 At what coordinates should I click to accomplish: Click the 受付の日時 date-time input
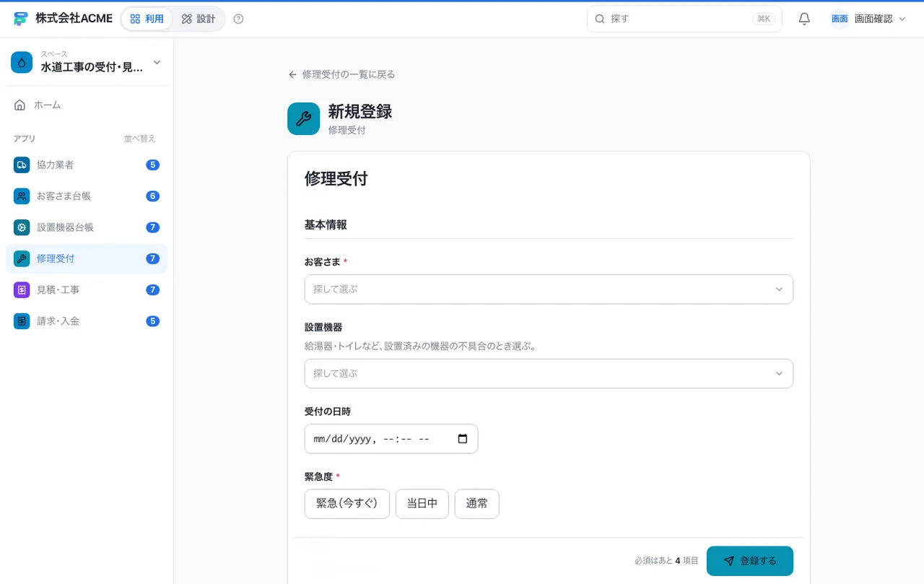(x=391, y=439)
